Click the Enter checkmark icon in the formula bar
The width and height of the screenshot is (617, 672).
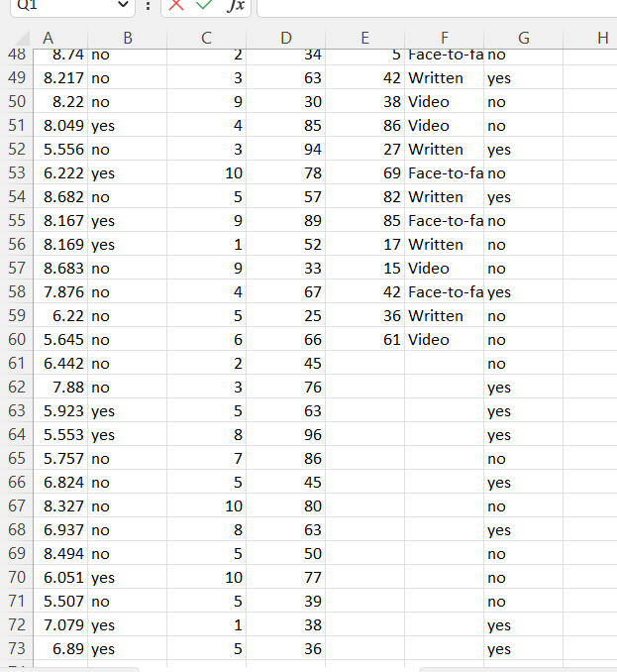coord(204,5)
